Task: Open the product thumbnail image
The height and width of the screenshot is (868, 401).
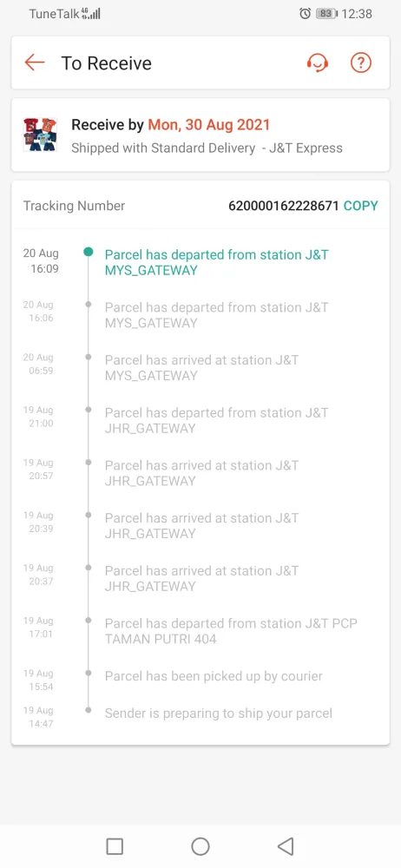Action: pos(40,135)
